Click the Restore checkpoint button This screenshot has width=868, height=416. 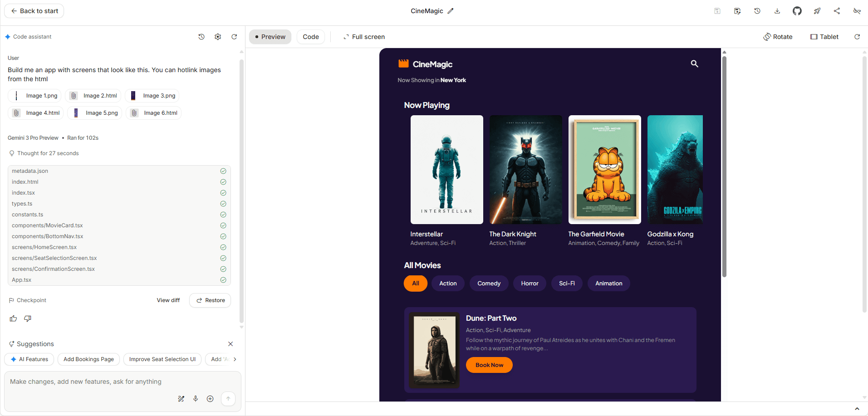(210, 300)
